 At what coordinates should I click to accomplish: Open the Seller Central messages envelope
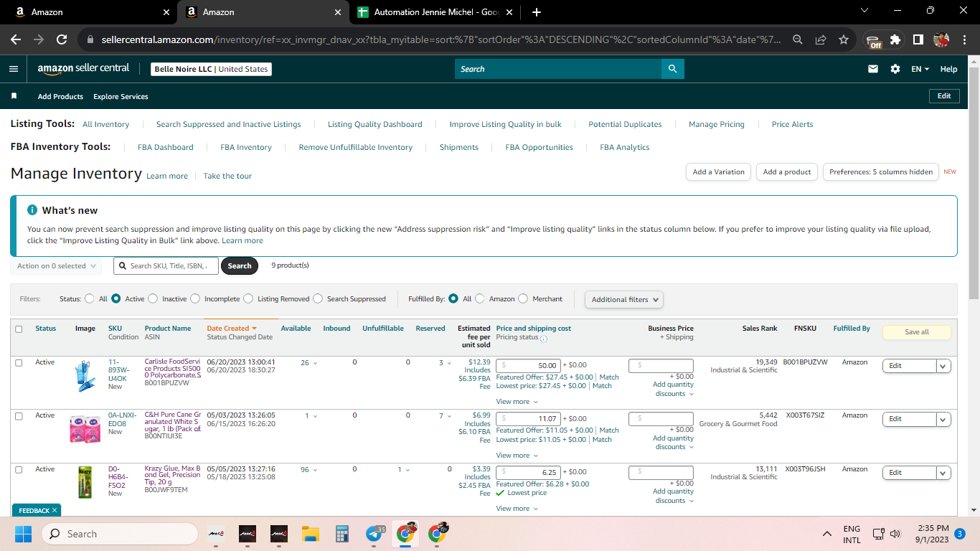click(873, 69)
